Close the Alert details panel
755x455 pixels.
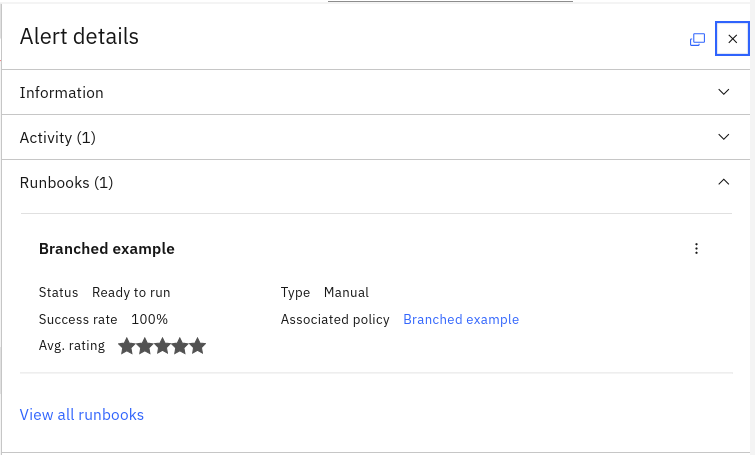(732, 39)
